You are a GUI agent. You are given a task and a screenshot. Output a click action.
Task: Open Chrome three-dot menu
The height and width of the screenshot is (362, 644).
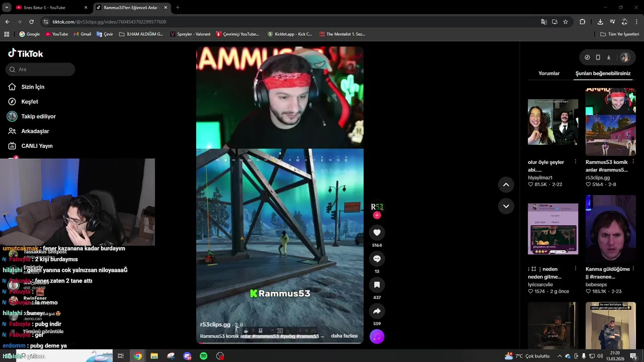[636, 22]
